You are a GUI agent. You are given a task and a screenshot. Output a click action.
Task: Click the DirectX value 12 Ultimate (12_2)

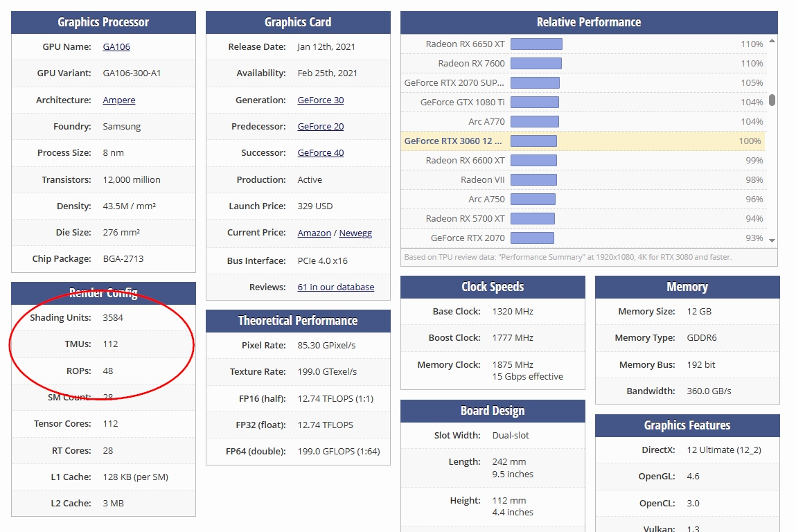coord(724,450)
